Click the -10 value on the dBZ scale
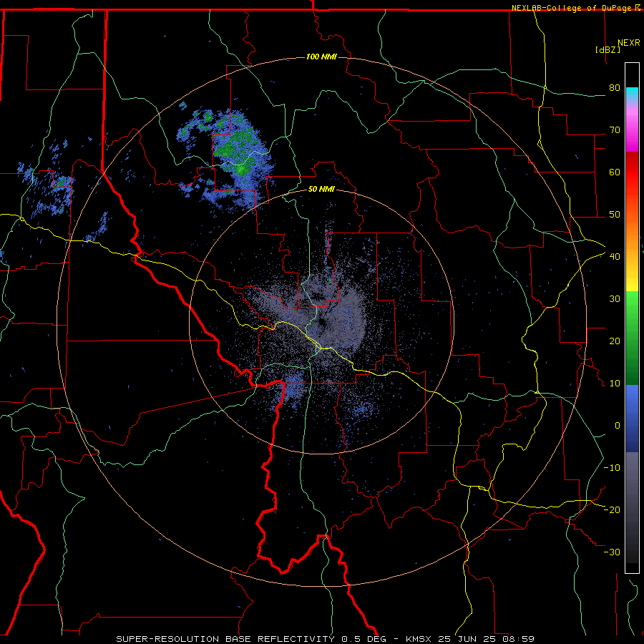Image resolution: width=644 pixels, height=644 pixels. (612, 468)
